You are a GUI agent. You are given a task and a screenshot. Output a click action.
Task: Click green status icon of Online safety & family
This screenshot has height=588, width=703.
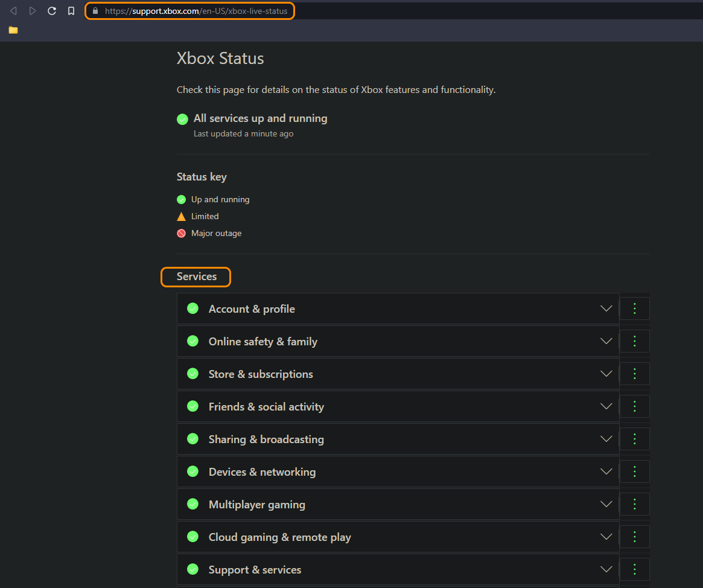192,341
